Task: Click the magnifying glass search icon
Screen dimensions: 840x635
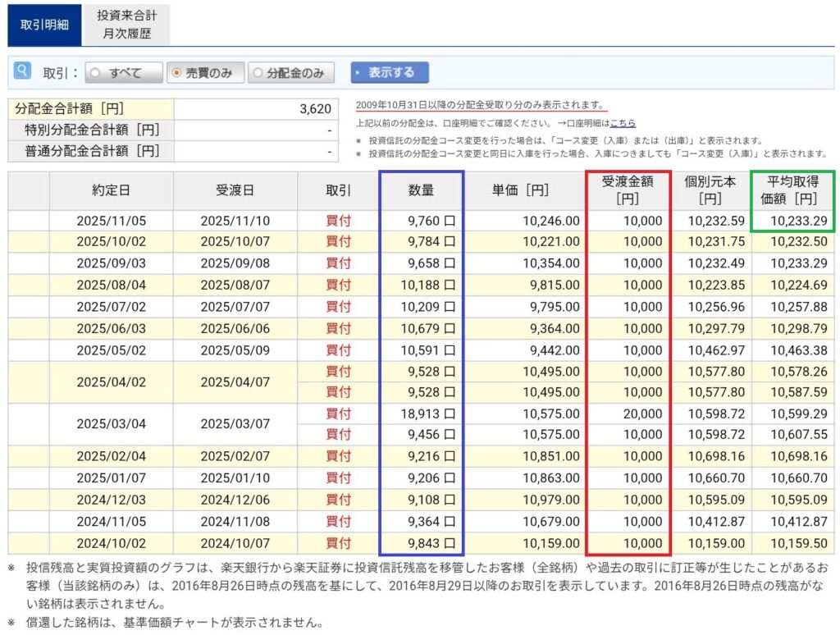Action: [22, 72]
